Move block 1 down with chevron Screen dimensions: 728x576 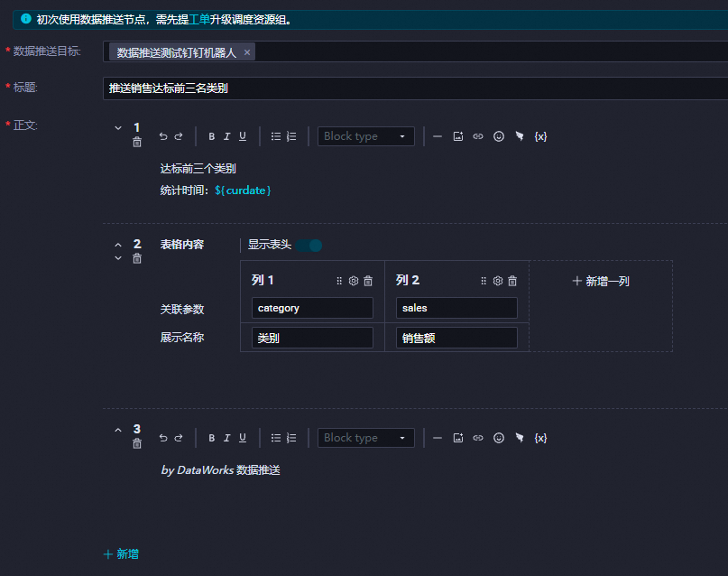118,127
